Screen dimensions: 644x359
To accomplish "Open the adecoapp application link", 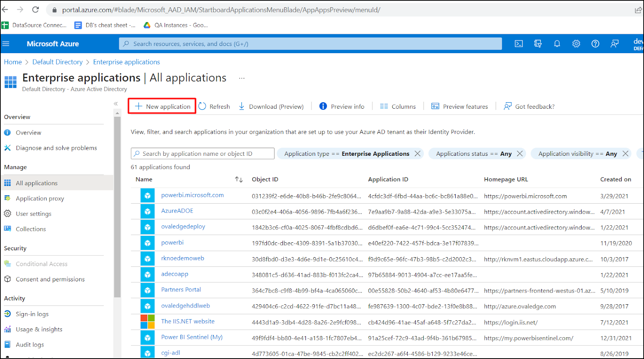I will [175, 274].
